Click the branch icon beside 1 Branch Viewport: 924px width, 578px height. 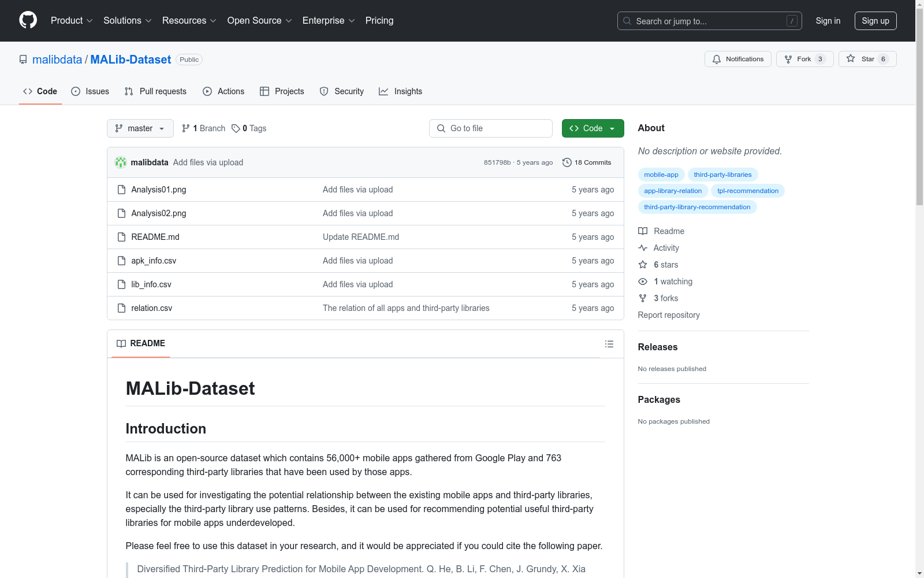point(186,128)
